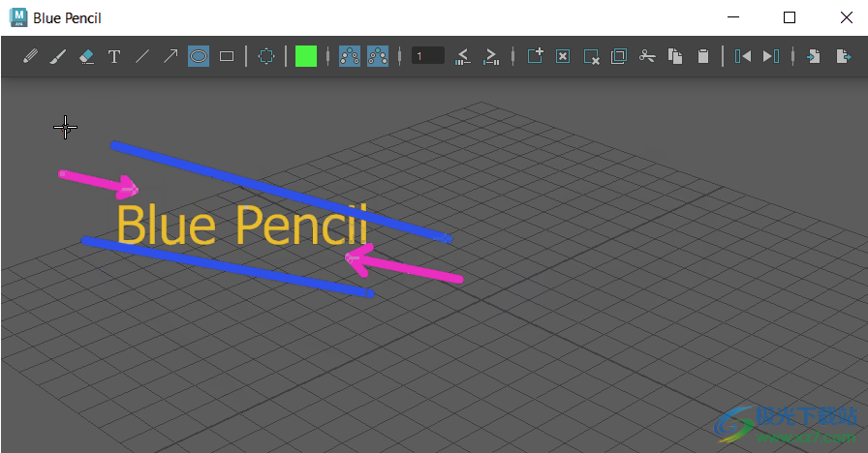
Task: Click the Export frames icon
Action: coord(843,56)
